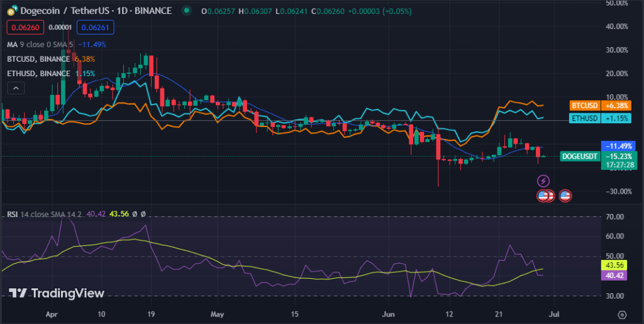Click the 60.00 RSI scale value
Viewport: 644px width, 324px height.
(x=616, y=237)
